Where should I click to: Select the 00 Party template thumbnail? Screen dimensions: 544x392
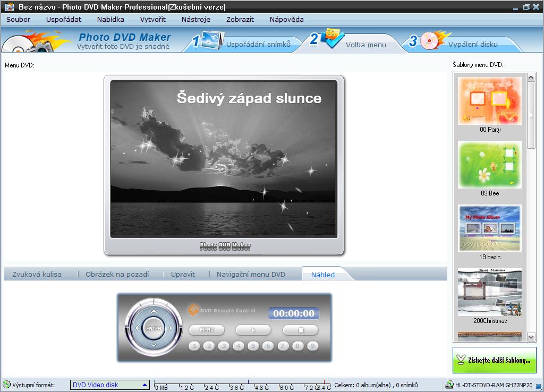pyautogui.click(x=489, y=100)
